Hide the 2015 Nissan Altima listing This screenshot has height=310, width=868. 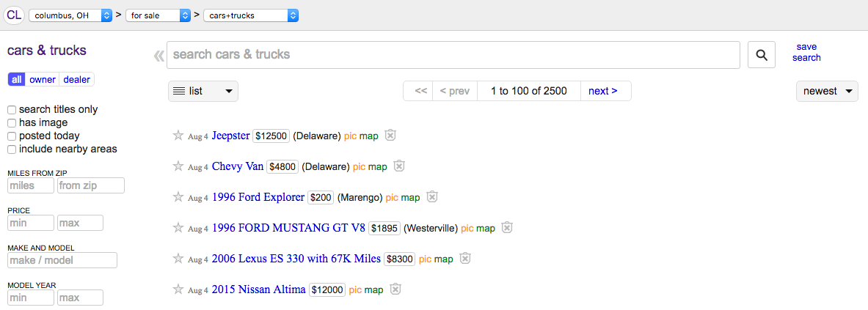[395, 289]
